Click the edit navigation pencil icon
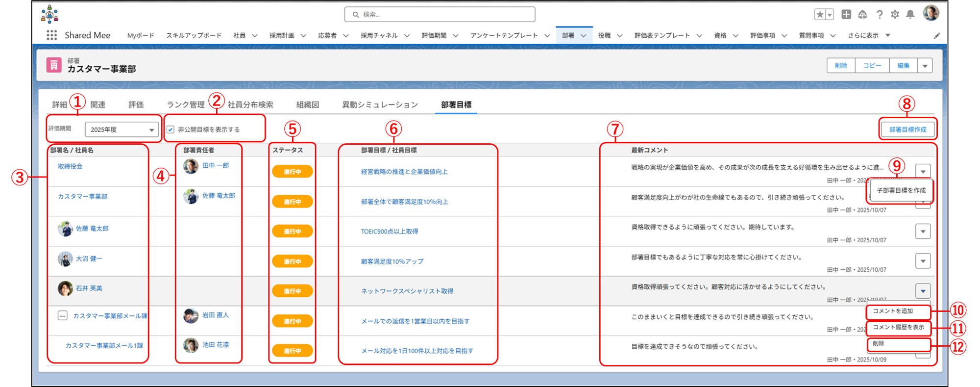Image resolution: width=980 pixels, height=387 pixels. [936, 36]
